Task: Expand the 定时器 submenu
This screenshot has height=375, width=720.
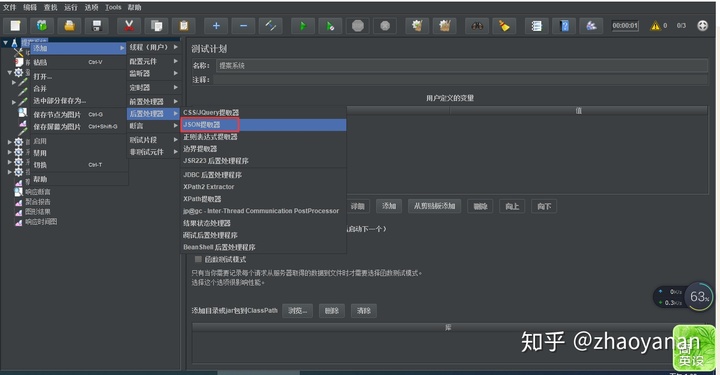Action: click(153, 87)
